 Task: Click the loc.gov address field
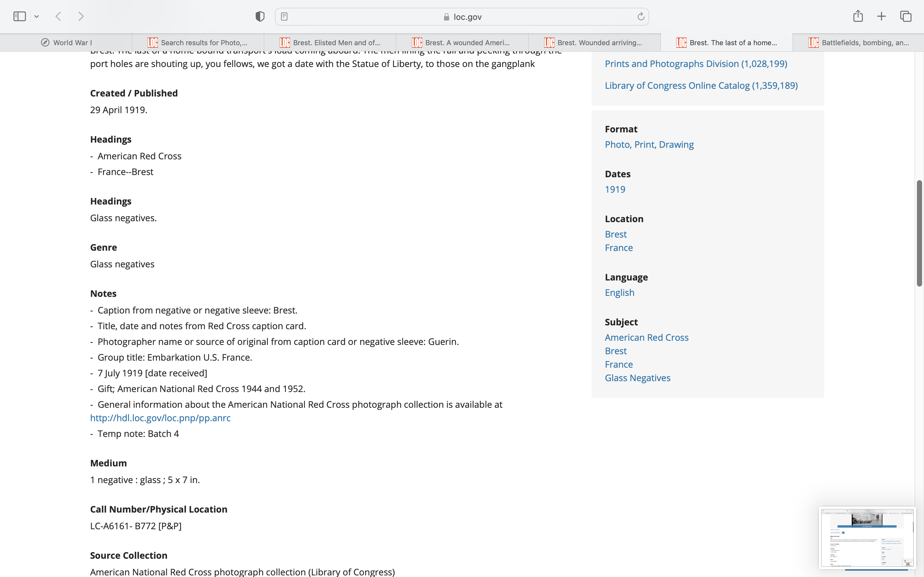point(462,17)
